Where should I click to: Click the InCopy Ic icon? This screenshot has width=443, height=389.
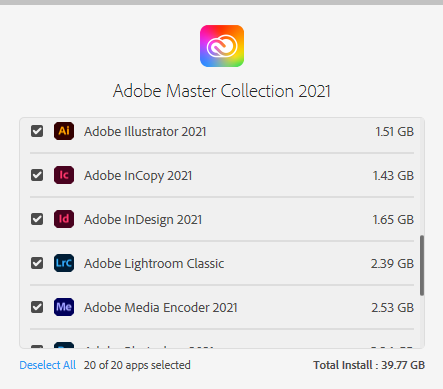click(64, 175)
